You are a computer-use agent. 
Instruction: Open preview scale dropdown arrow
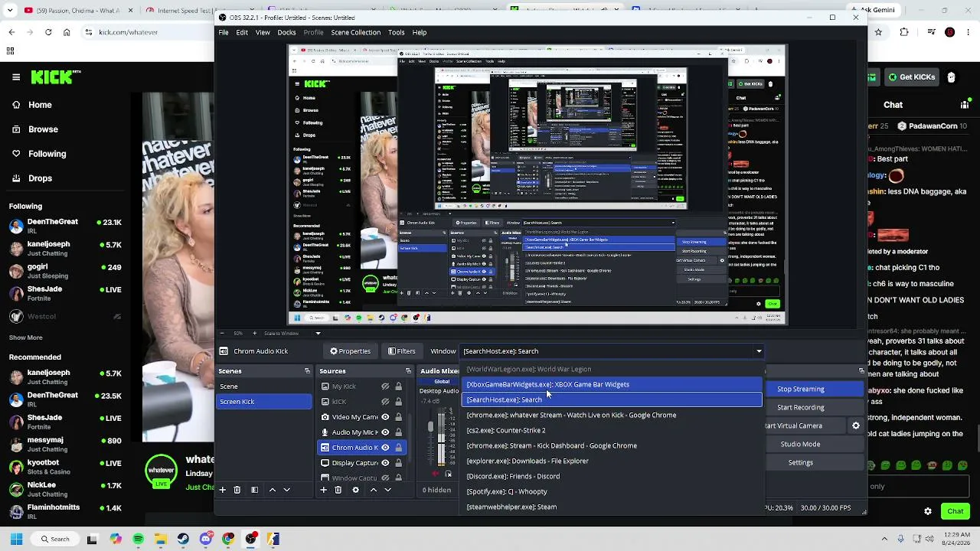(318, 334)
